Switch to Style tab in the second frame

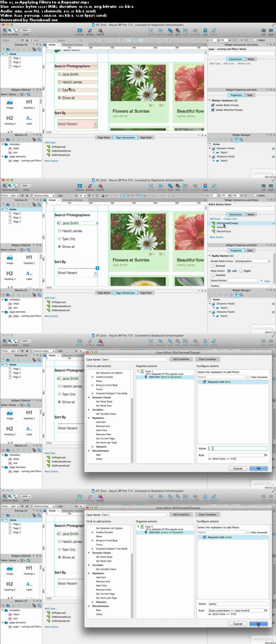tap(250, 251)
